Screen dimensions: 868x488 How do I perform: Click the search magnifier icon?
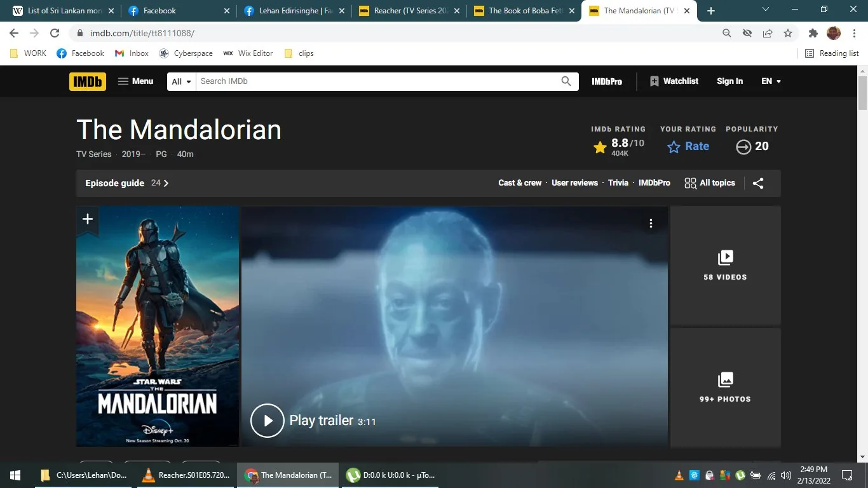click(x=566, y=81)
